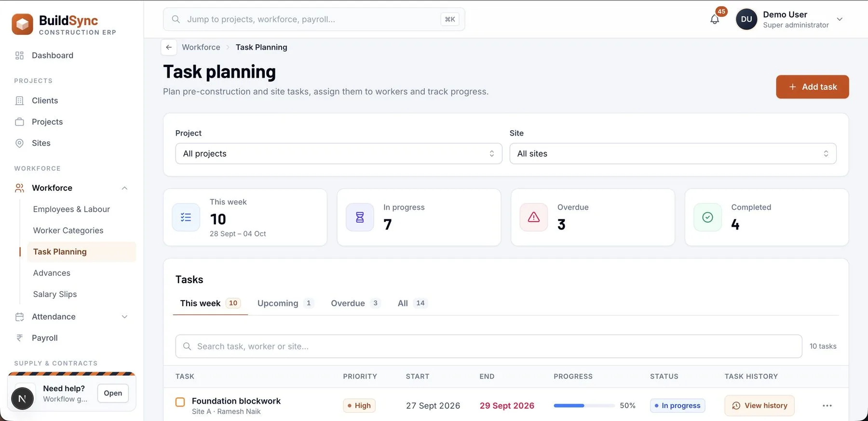View history for Foundation blockwork

pyautogui.click(x=759, y=406)
